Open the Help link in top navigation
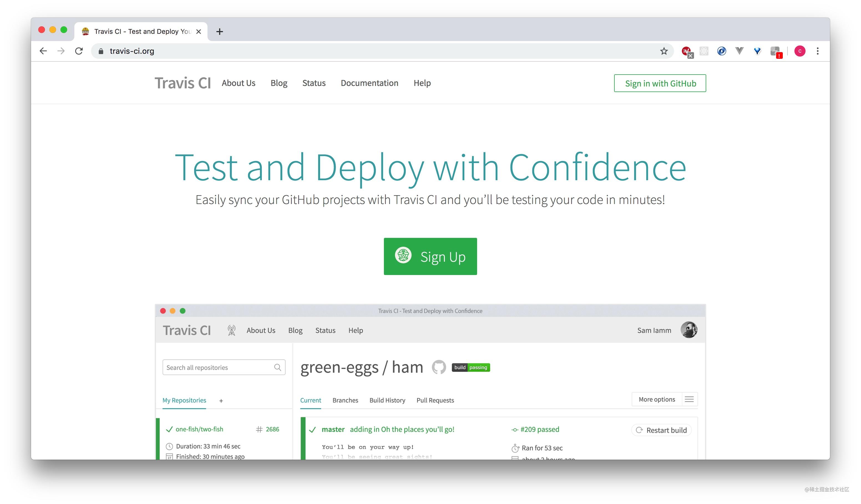The height and width of the screenshot is (504, 861). click(x=422, y=83)
